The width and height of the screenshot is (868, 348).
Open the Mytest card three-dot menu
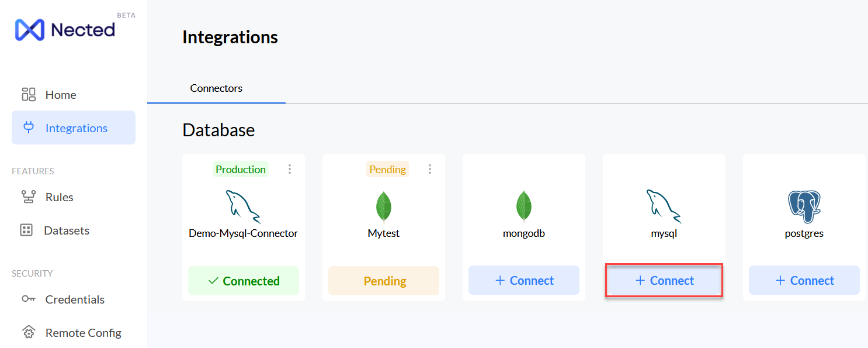coord(430,169)
